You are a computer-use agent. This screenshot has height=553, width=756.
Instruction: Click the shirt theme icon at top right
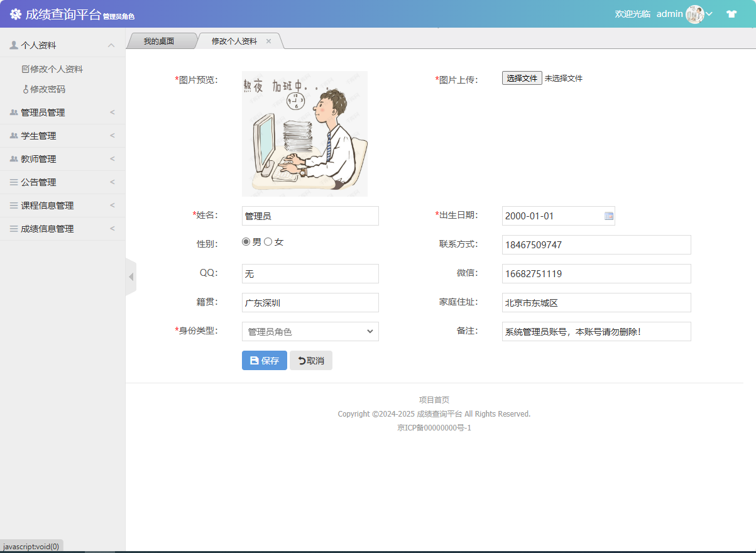(x=731, y=13)
